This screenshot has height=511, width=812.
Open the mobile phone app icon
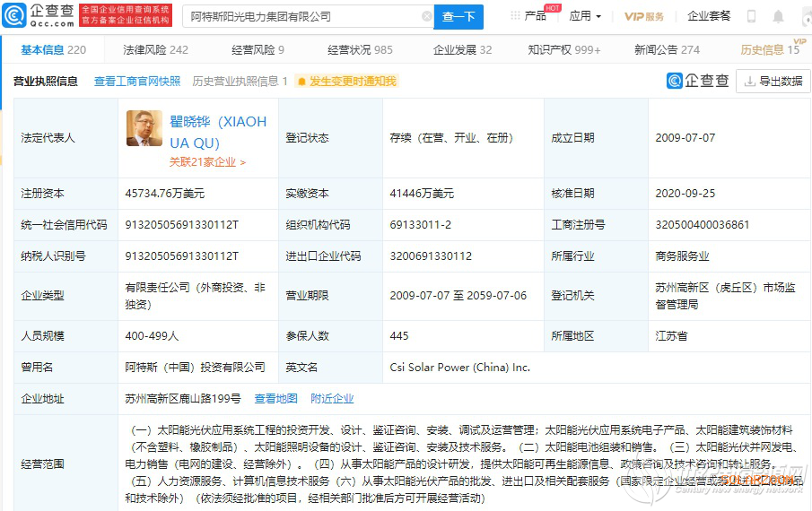pos(751,16)
